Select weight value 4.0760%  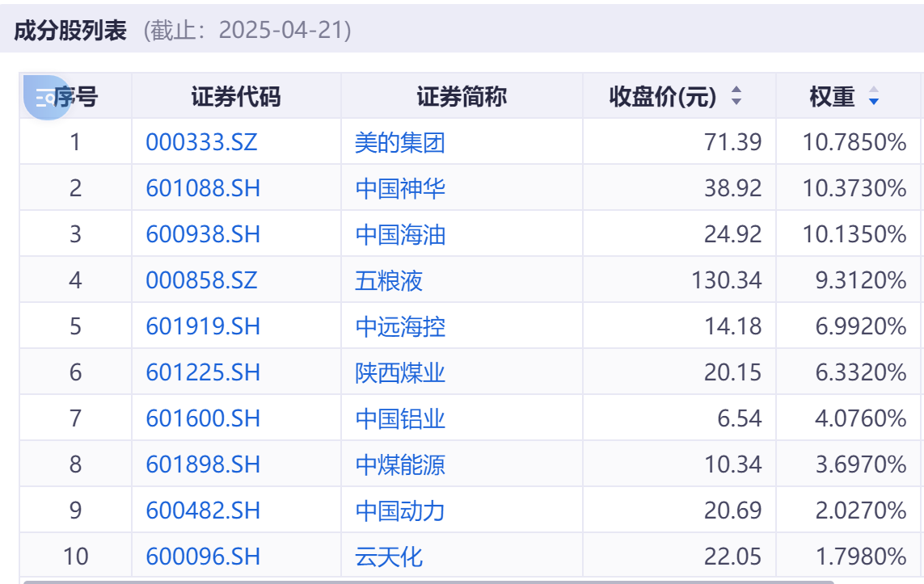pyautogui.click(x=861, y=418)
